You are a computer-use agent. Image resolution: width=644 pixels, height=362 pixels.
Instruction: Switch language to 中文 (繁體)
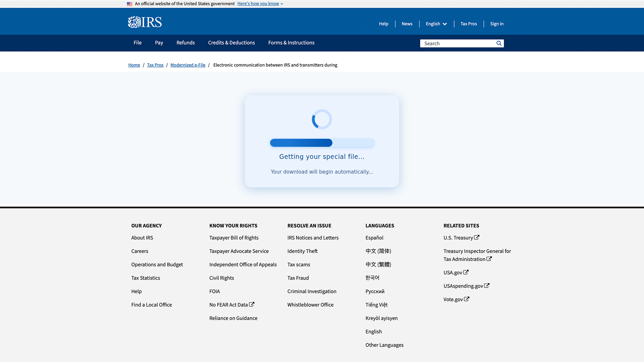[x=378, y=264]
